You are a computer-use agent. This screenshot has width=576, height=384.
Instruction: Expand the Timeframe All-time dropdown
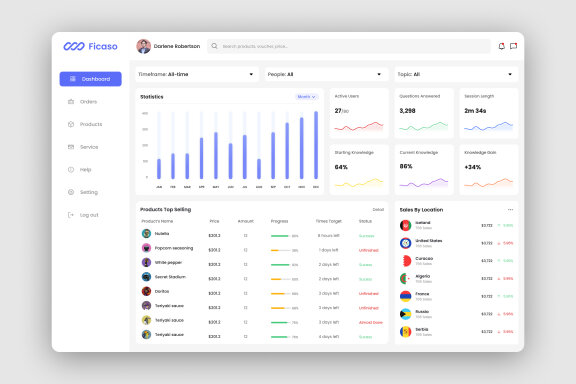(197, 74)
